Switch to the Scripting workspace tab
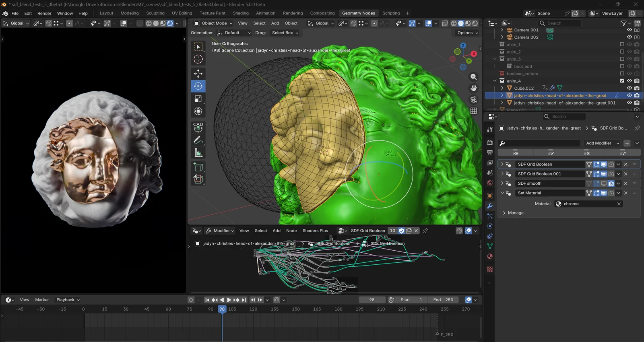 click(391, 13)
